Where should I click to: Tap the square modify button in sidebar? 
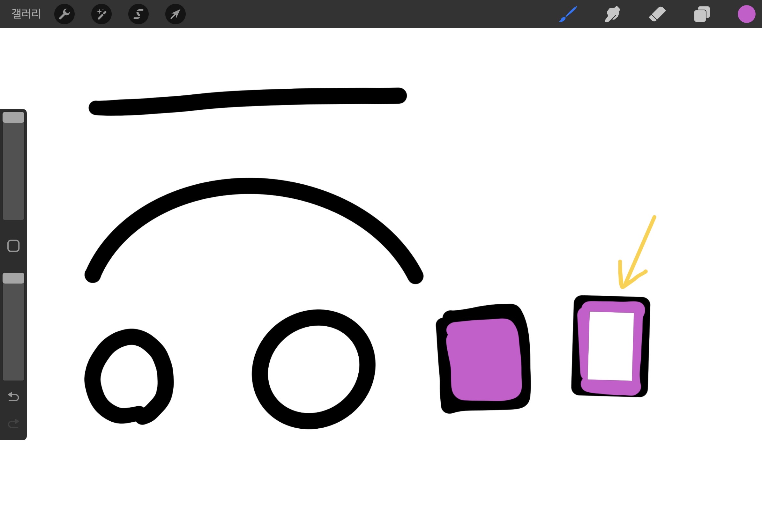click(x=13, y=246)
